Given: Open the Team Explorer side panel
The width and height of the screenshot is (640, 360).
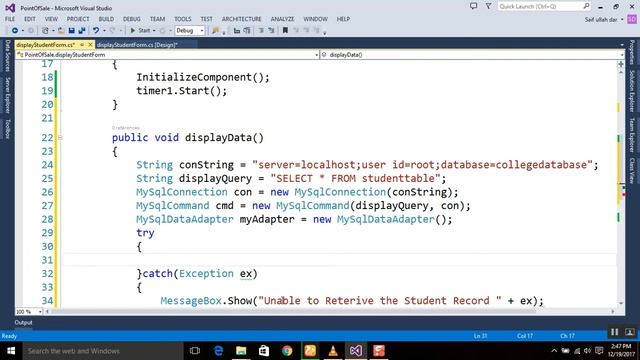Looking at the screenshot, I should pos(632,135).
